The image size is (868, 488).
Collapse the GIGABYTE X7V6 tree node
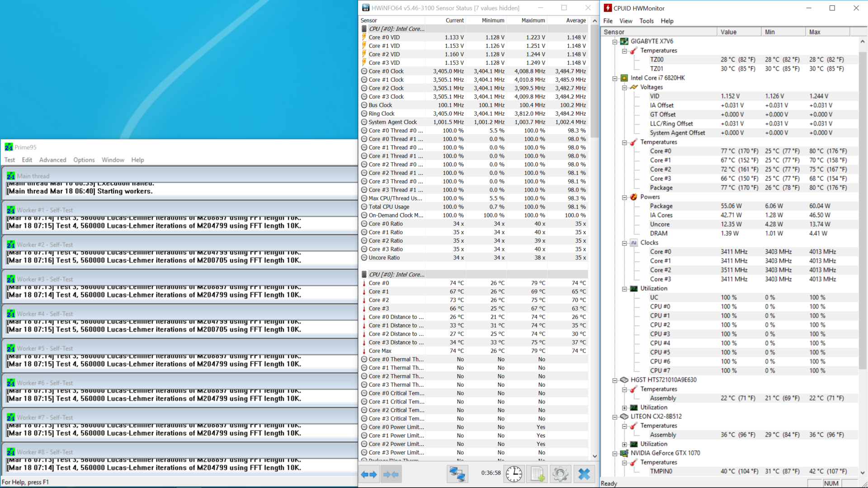(615, 42)
